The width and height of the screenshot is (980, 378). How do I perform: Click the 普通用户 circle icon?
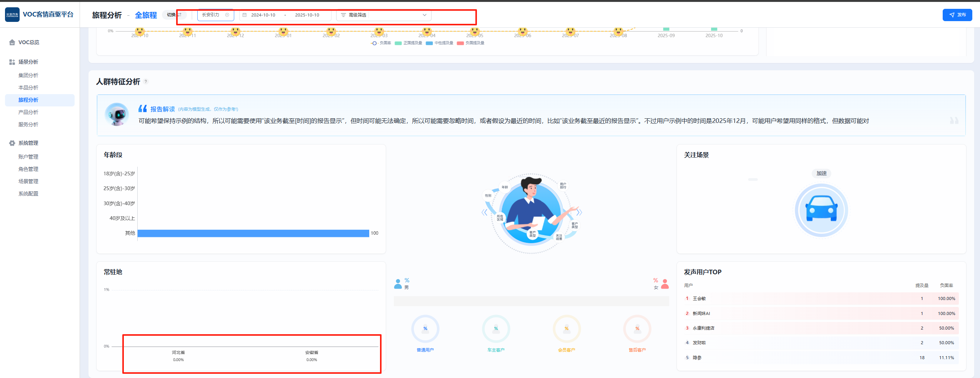click(x=425, y=329)
